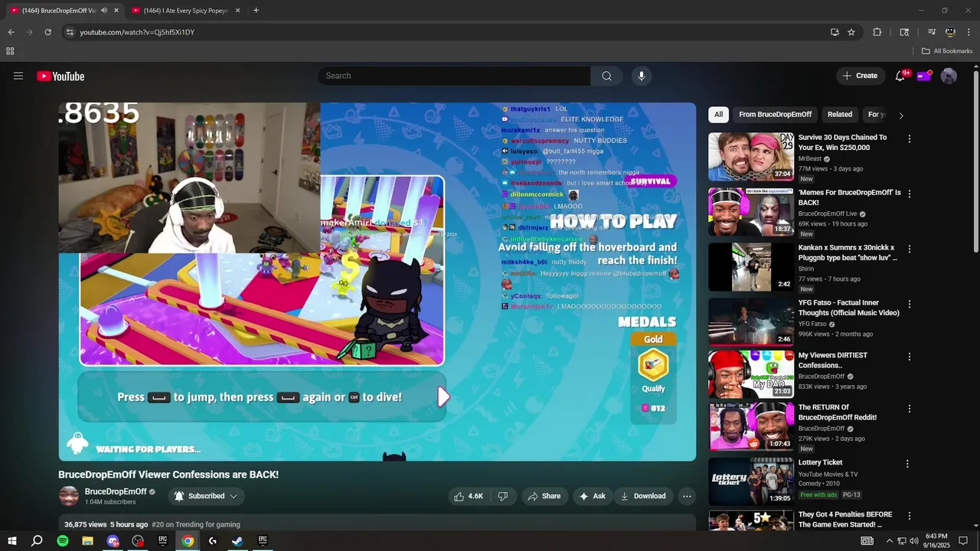The image size is (980, 551).
Task: Open Chrome three-dot menu
Action: 969,32
